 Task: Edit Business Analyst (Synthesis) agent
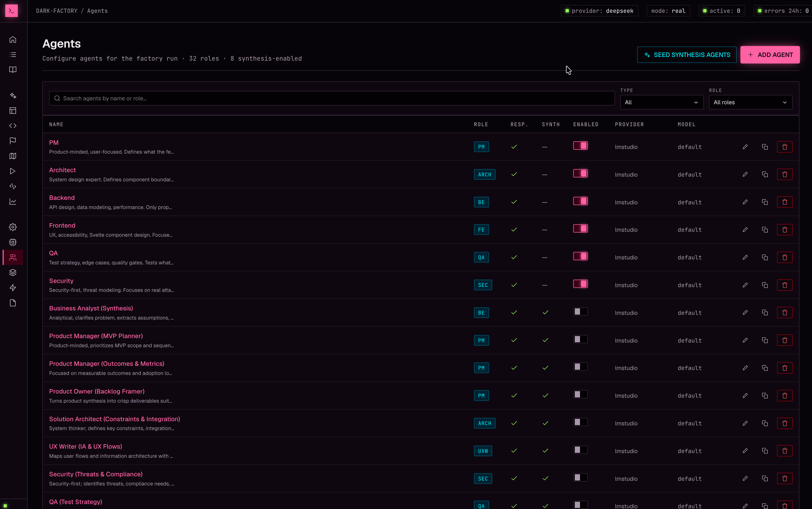click(x=745, y=313)
